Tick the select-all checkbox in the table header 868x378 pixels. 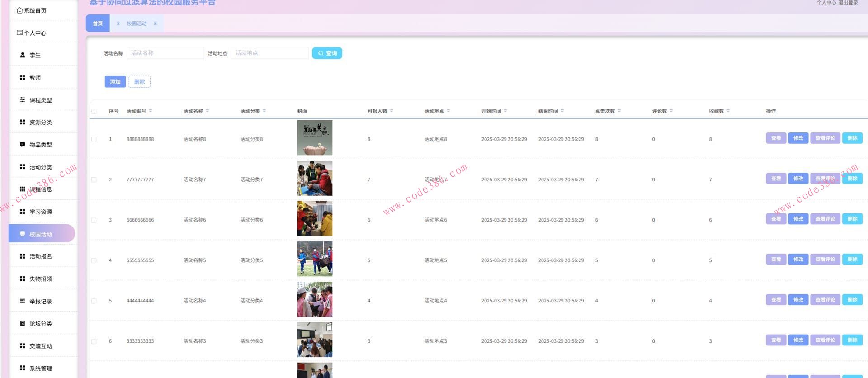tap(94, 111)
